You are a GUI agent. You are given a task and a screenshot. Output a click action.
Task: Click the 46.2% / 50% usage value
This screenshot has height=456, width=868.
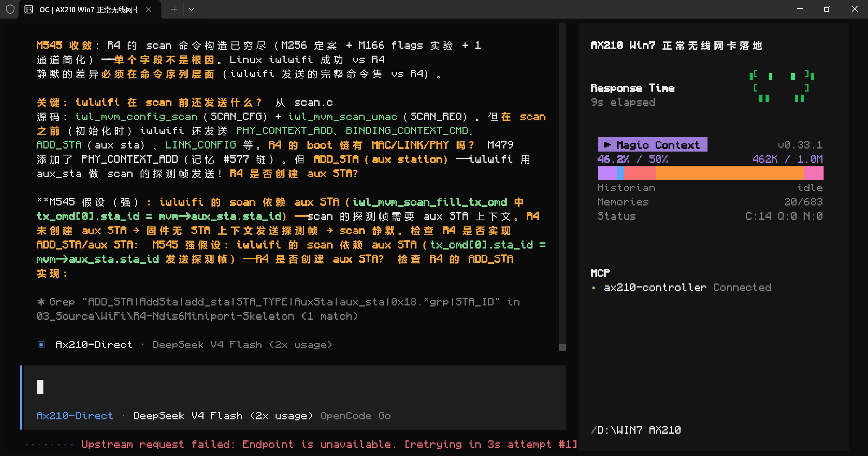click(633, 159)
